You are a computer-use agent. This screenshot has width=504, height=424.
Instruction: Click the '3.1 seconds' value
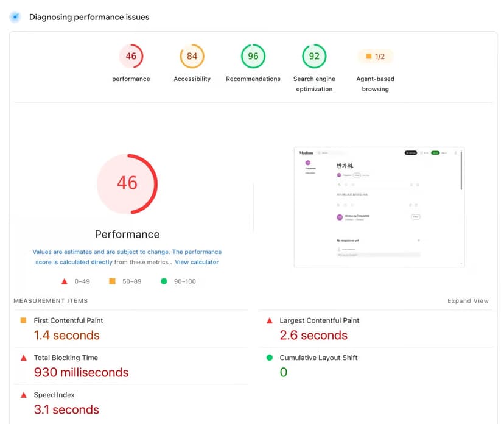[x=66, y=409]
